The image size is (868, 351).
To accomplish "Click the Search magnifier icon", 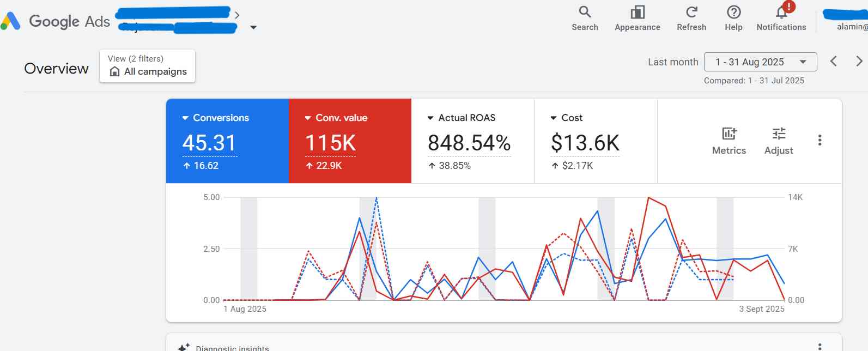I will (585, 12).
